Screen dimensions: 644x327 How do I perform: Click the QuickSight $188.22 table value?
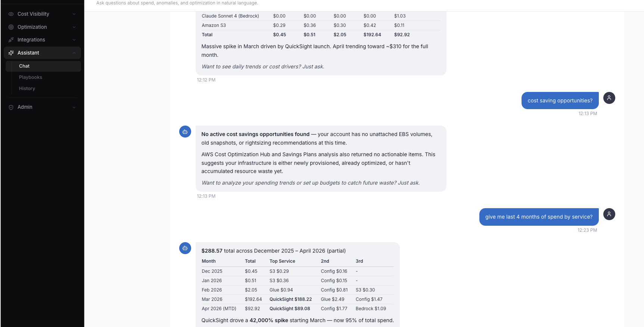291,299
